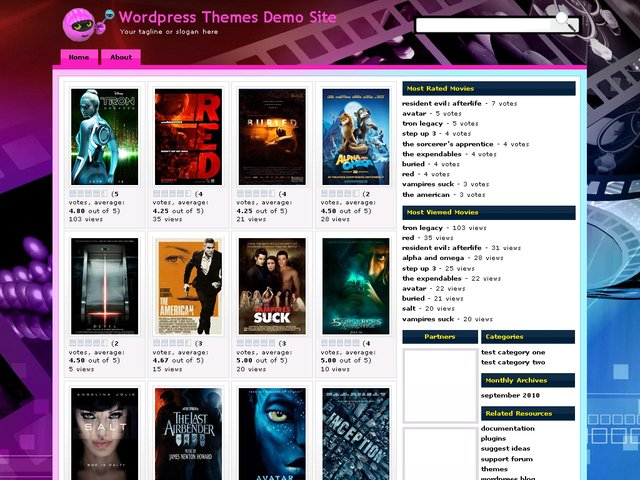Open the Inception movie poster thumbnail
This screenshot has width=640, height=480.
[356, 434]
